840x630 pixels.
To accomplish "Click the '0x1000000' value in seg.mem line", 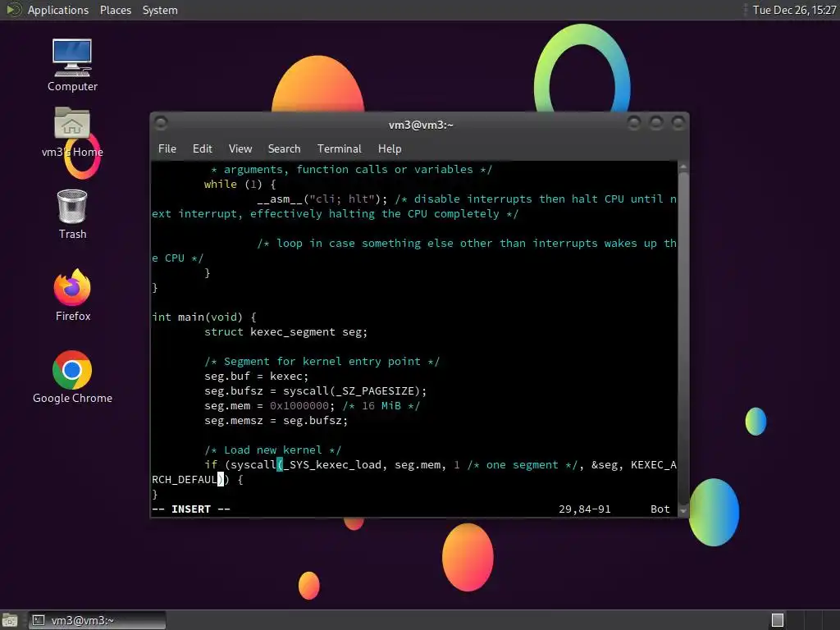I will coord(299,406).
